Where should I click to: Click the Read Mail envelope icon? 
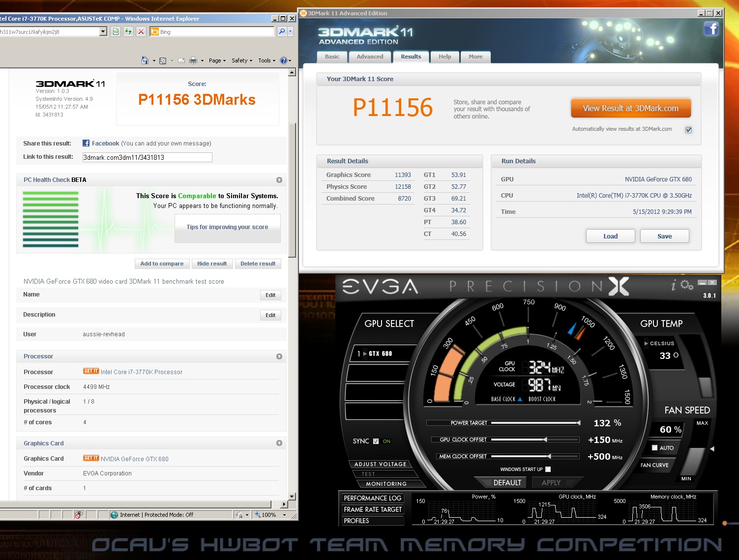click(181, 60)
